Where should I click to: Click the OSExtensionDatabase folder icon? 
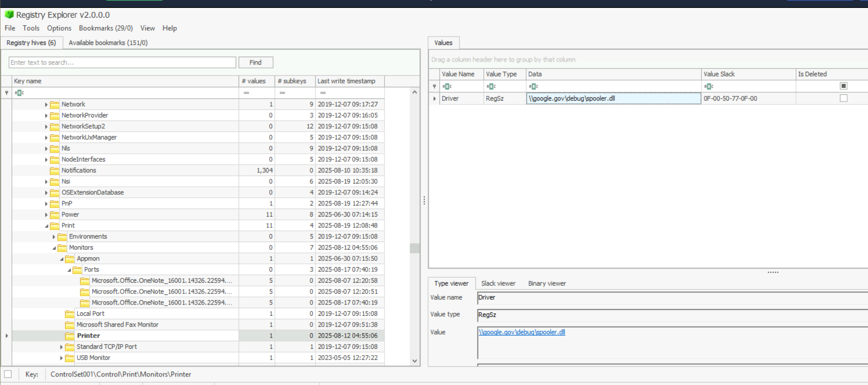[x=55, y=192]
